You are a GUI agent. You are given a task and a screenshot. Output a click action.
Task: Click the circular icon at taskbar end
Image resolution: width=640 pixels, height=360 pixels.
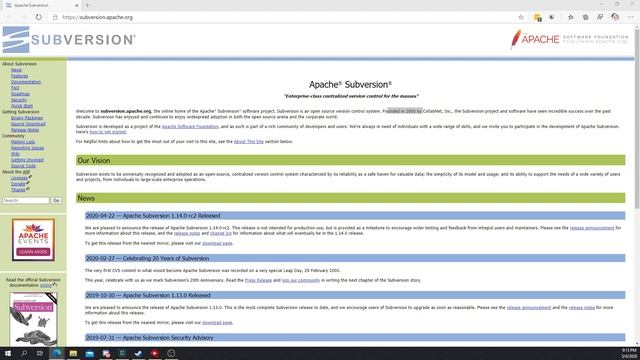point(171,353)
